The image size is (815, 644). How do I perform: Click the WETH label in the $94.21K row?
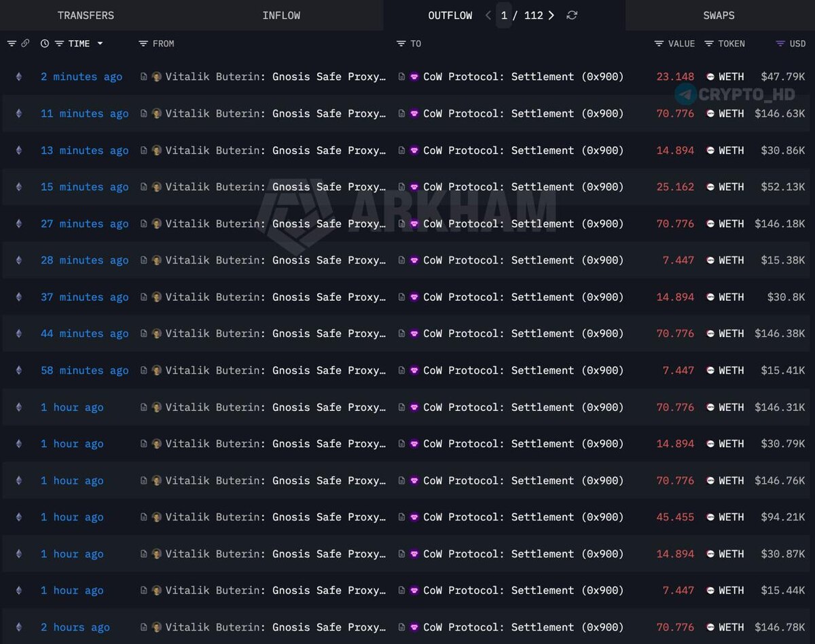click(731, 517)
